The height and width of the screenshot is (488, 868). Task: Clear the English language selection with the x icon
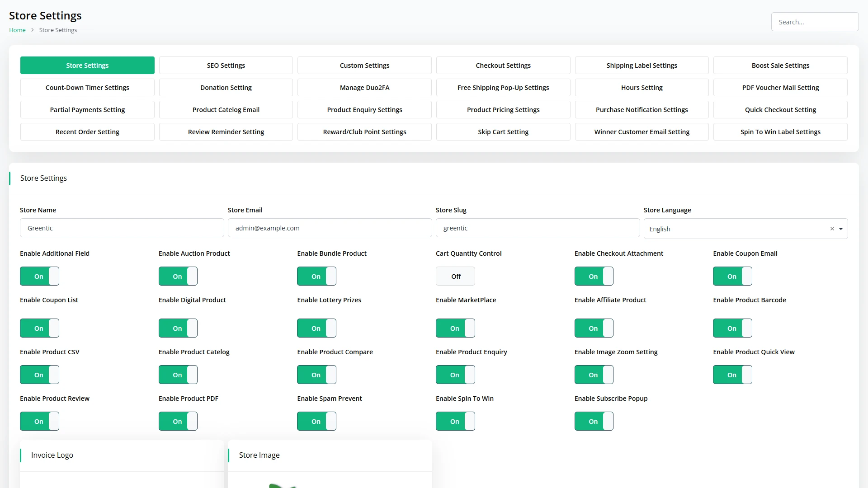click(832, 229)
